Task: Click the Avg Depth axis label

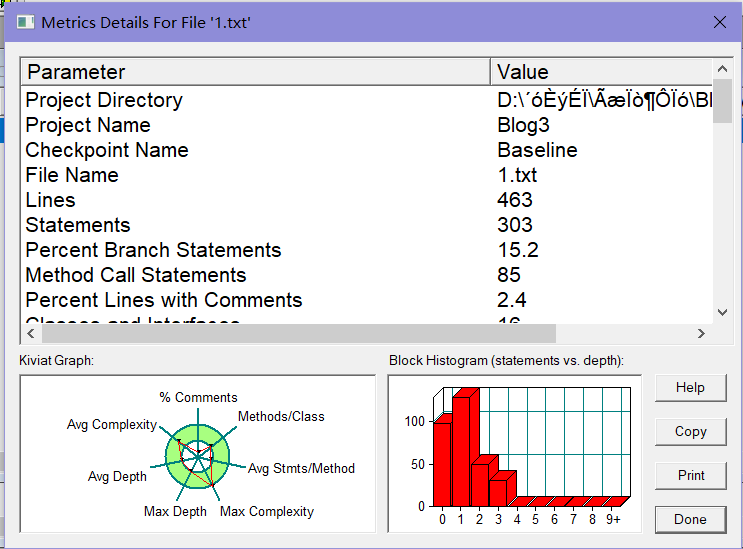Action: click(117, 477)
